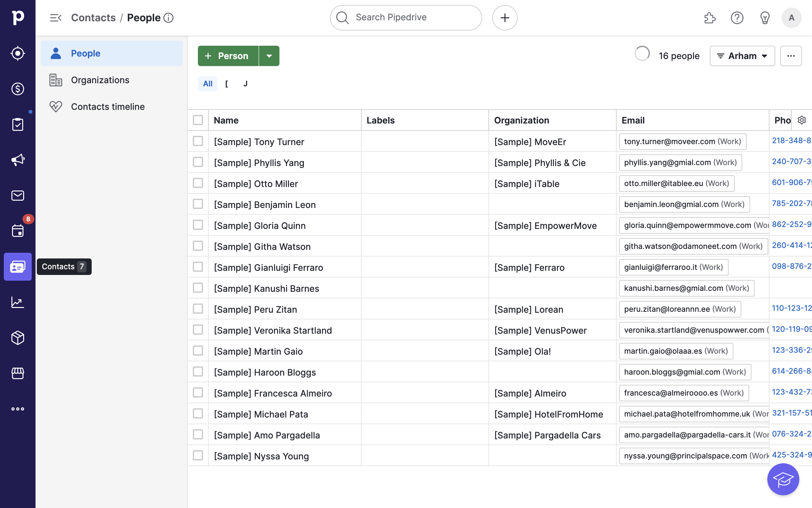This screenshot has width=812, height=508.
Task: Open Campaigns megaphone icon in sidebar
Action: pos(18,160)
